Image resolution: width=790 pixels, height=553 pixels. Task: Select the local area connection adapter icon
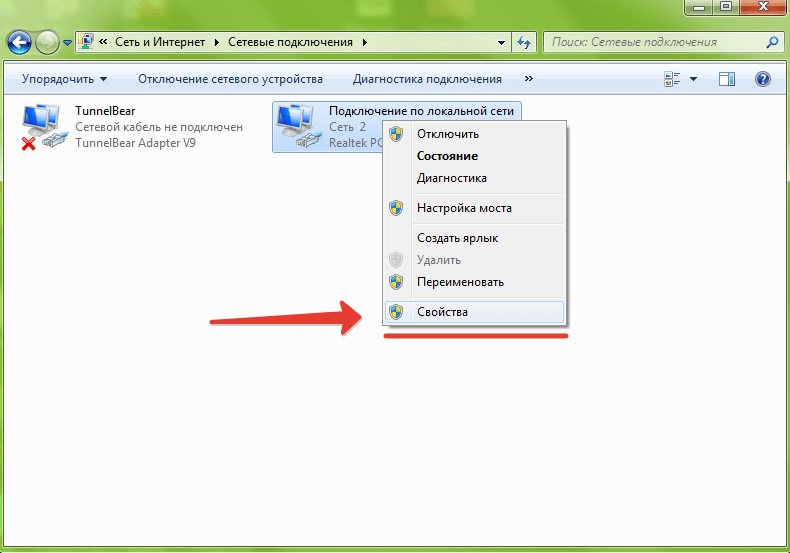pyautogui.click(x=299, y=127)
